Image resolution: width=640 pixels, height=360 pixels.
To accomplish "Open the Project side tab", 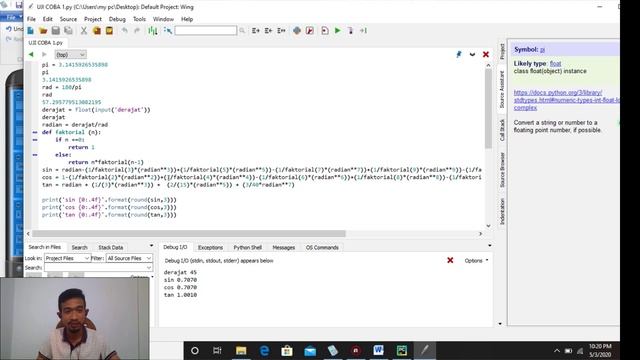I will pyautogui.click(x=502, y=51).
